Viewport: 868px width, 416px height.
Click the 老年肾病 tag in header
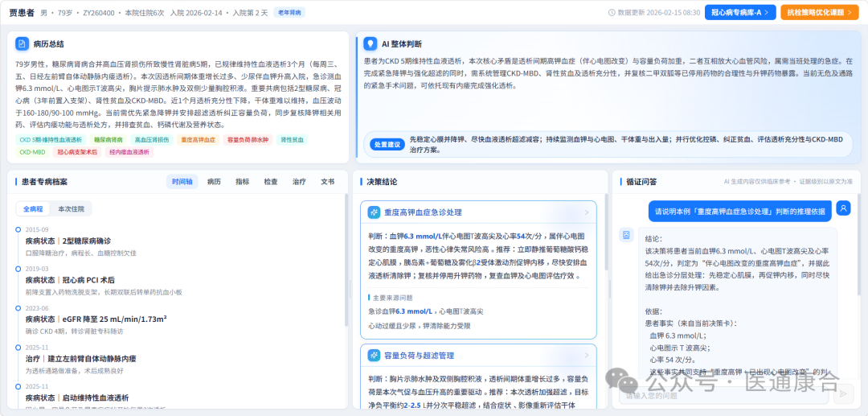tap(289, 12)
